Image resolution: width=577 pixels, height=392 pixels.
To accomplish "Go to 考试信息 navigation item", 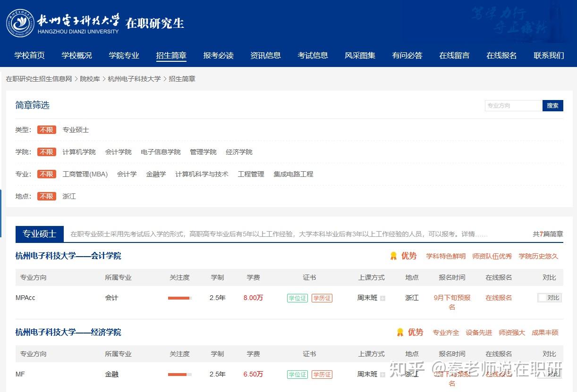I will (x=313, y=55).
